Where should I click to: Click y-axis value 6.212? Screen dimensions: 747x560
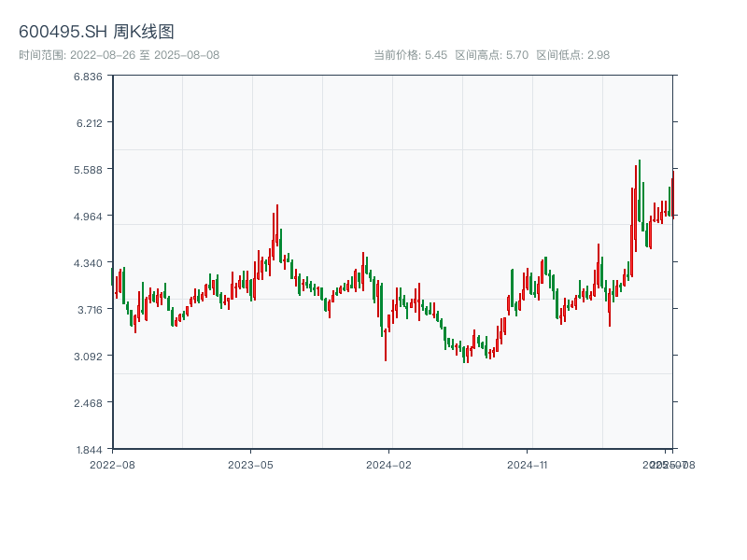[90, 123]
